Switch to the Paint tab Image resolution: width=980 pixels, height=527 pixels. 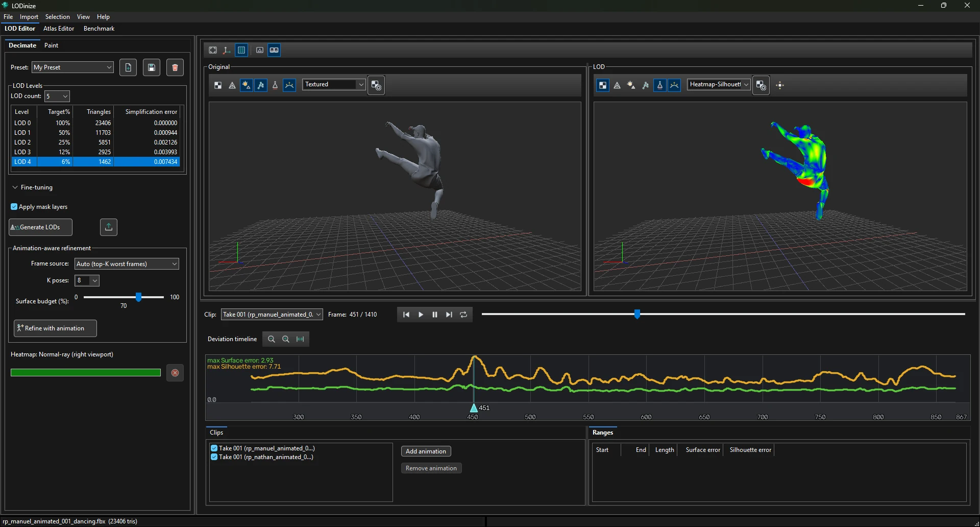pyautogui.click(x=51, y=45)
